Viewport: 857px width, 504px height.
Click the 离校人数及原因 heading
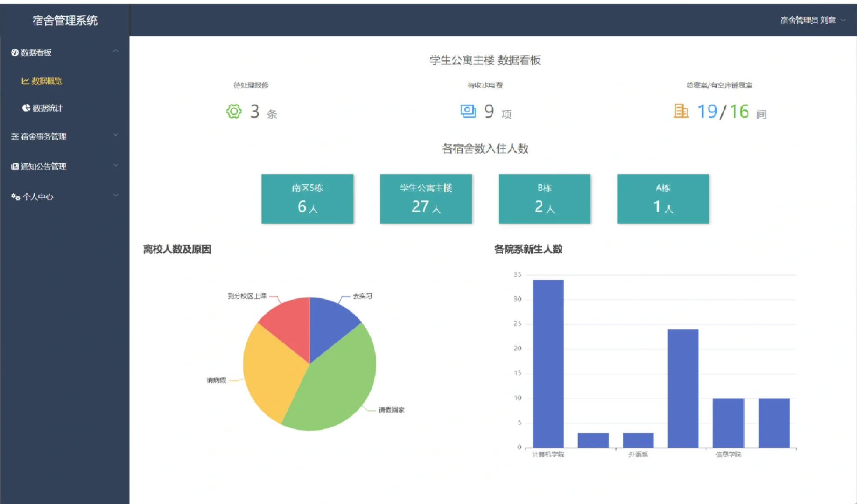coord(177,249)
